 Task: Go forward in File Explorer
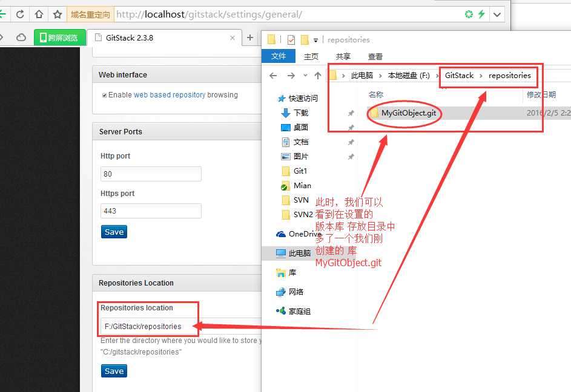pyautogui.click(x=291, y=76)
